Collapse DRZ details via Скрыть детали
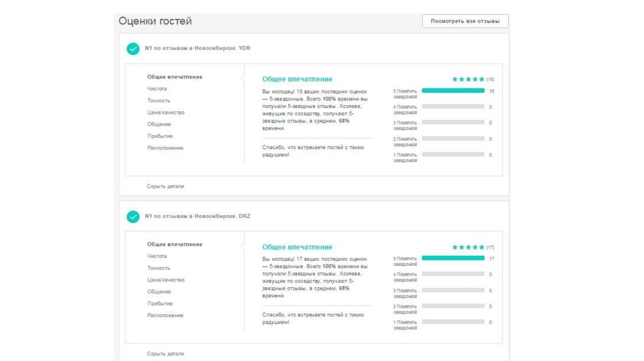Viewport: 644px width, 361px height. [165, 353]
